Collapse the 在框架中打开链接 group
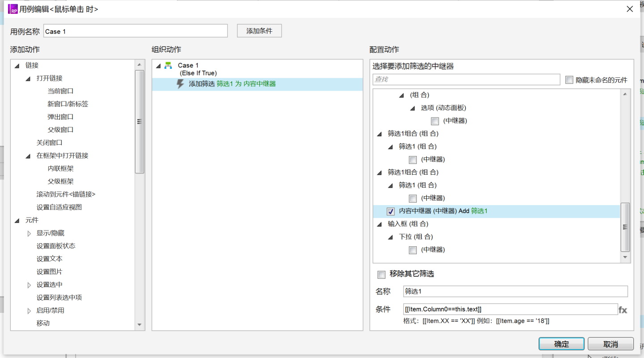 coord(28,156)
